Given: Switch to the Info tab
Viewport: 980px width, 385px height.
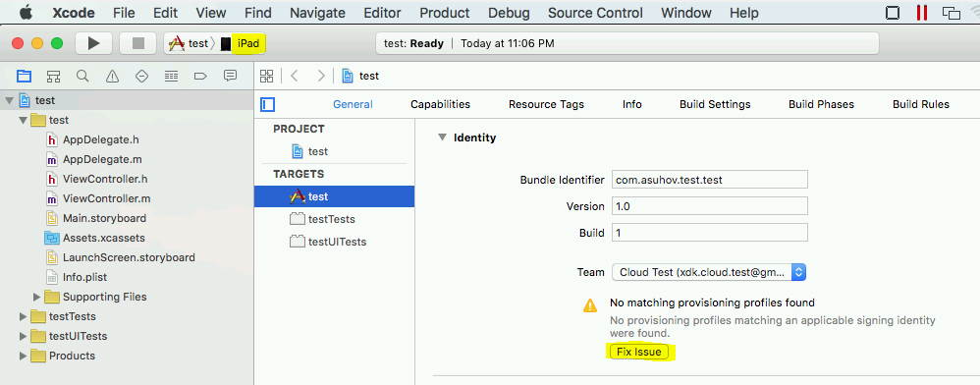Looking at the screenshot, I should coord(631,104).
